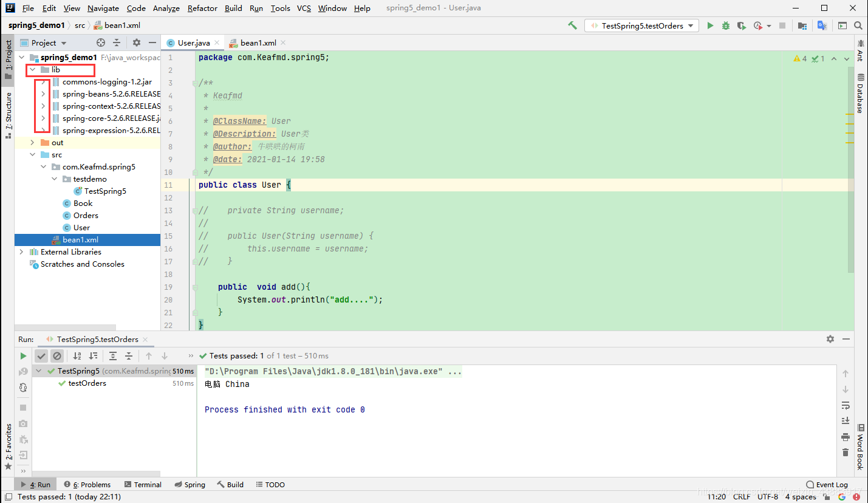
Task: Open the Event Log
Action: click(827, 485)
